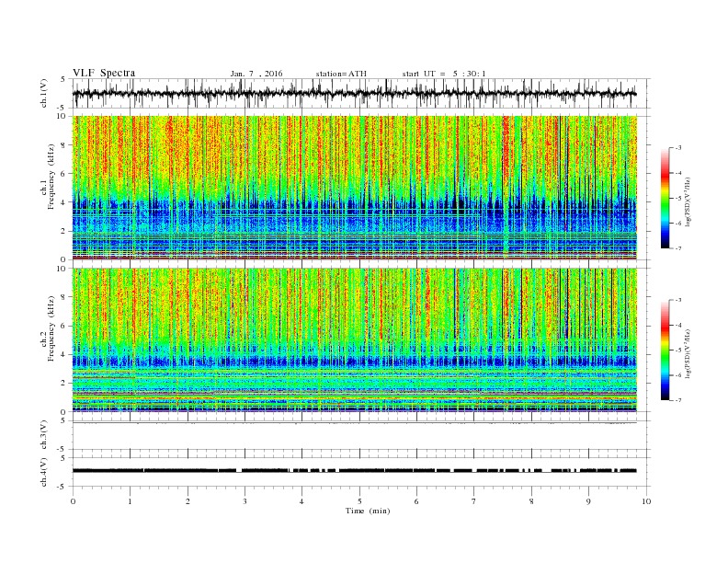Select the date text "Jan. 7, 2016"
728x563 pixels.
(x=256, y=74)
